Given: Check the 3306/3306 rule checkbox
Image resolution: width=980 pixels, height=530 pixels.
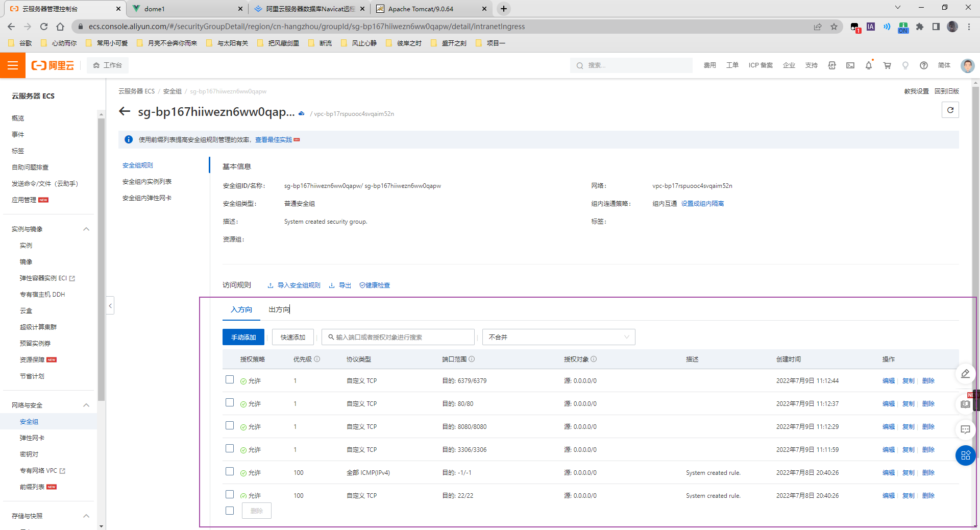Looking at the screenshot, I should tap(230, 448).
